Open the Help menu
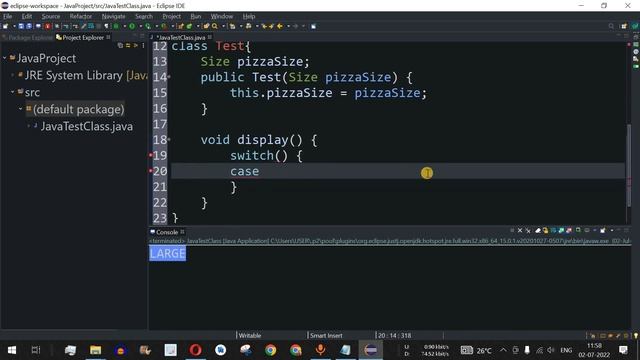 (x=249, y=16)
